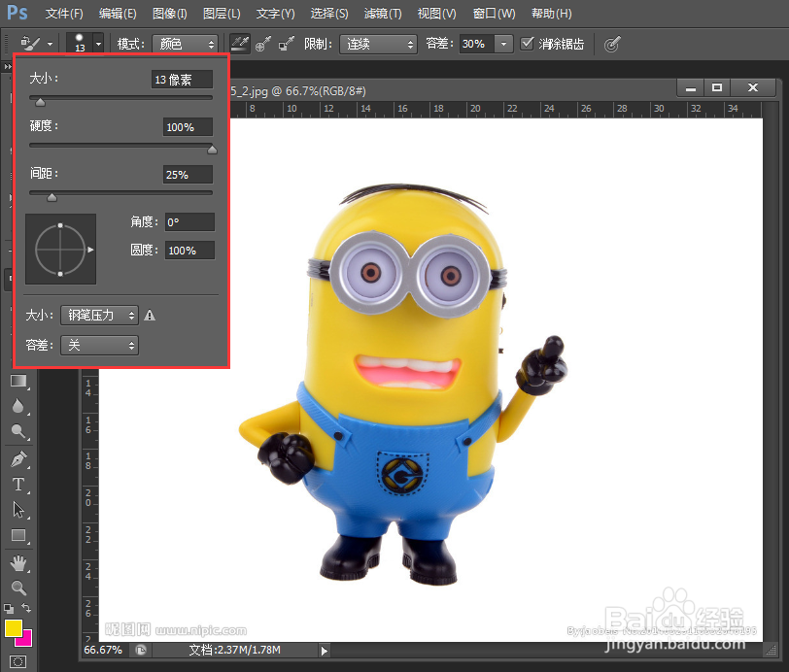Select the Rectangle shape tool

coord(18,535)
